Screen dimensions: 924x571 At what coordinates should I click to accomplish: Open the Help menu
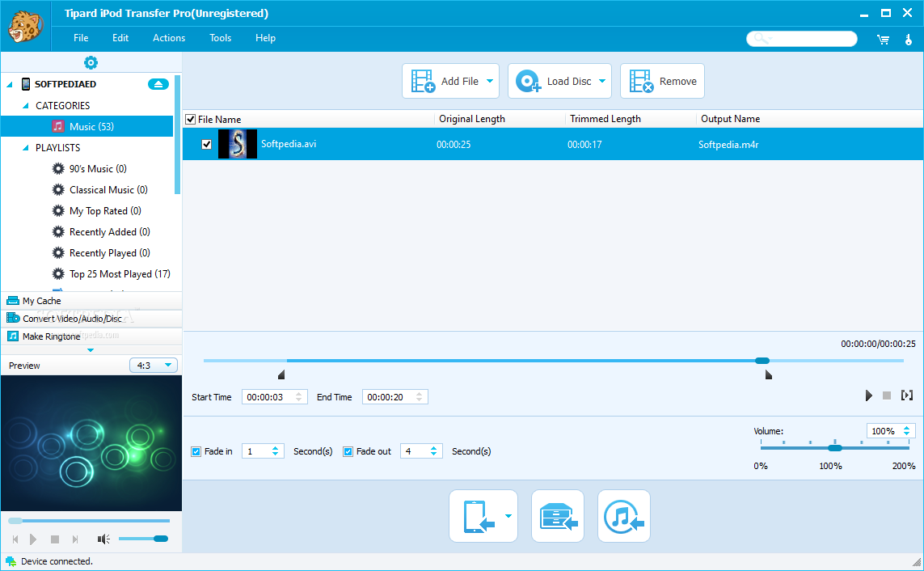click(x=265, y=38)
